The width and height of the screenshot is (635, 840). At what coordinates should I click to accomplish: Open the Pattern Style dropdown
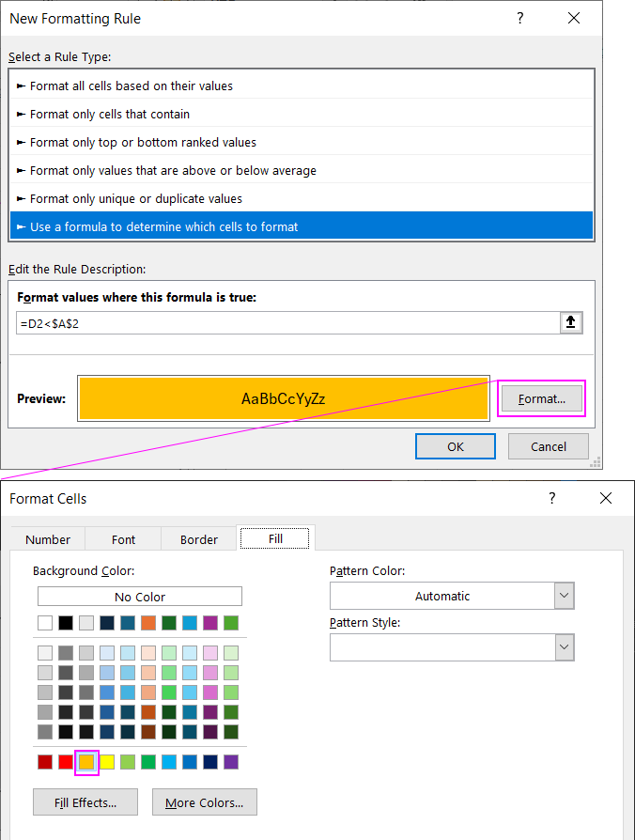pos(564,647)
